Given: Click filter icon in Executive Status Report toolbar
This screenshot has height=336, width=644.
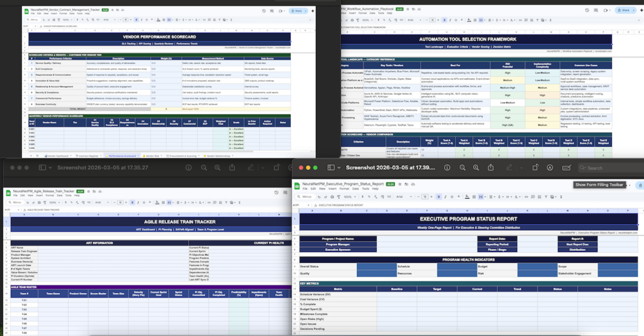Looking at the screenshot, I should coord(546,197).
